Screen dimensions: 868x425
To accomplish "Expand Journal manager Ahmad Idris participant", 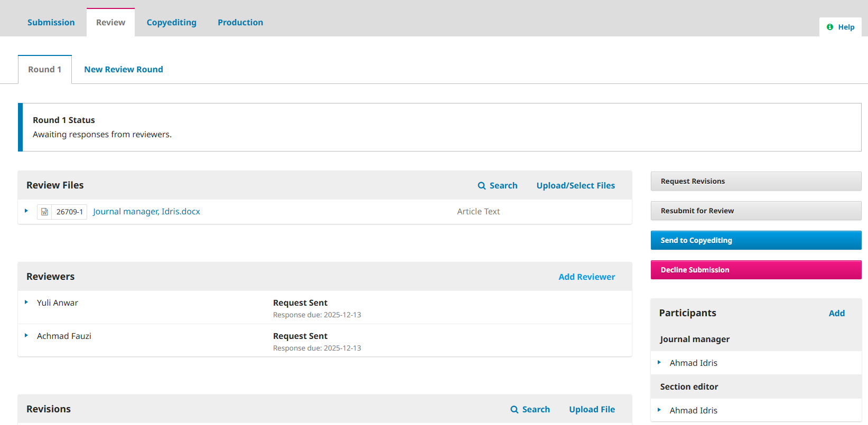I will [x=659, y=363].
